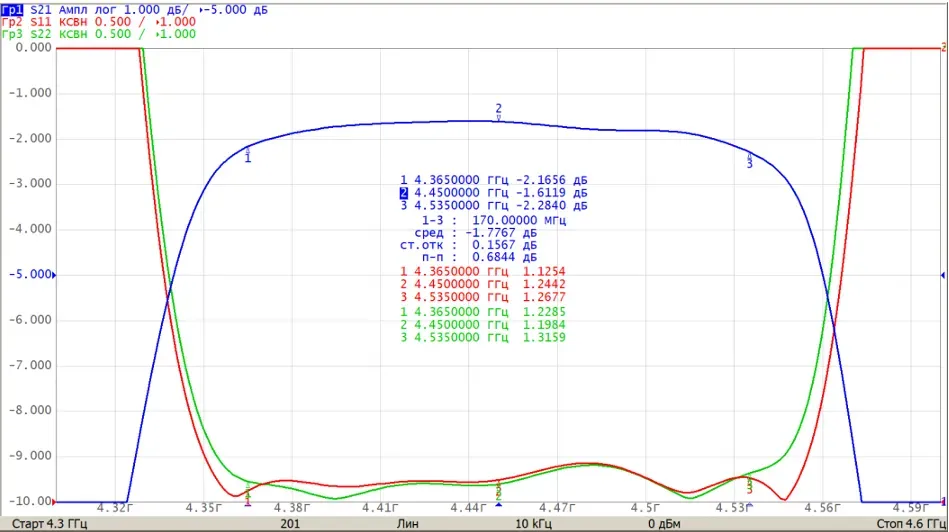Click the ст.отк : 0.1567 дБ statistic
The image size is (949, 532).
[x=468, y=245]
